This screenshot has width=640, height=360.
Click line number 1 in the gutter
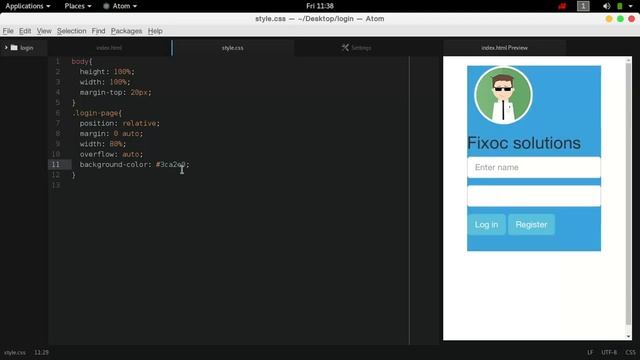click(x=58, y=62)
